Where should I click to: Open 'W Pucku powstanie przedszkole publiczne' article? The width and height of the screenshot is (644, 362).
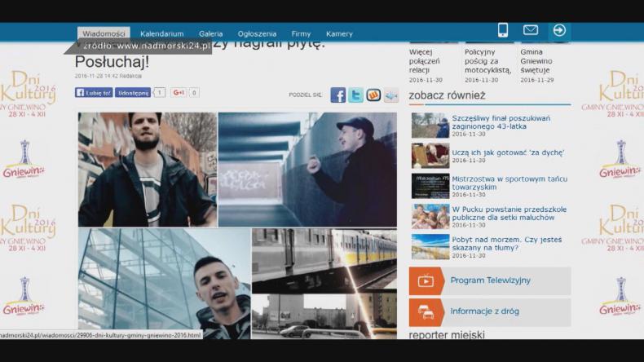[x=509, y=214]
